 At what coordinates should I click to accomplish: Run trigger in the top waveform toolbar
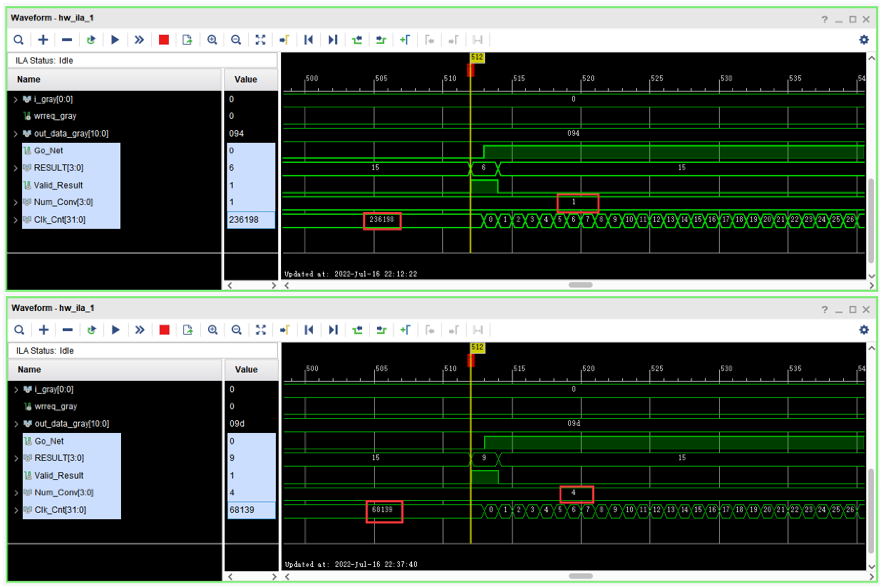pyautogui.click(x=115, y=40)
